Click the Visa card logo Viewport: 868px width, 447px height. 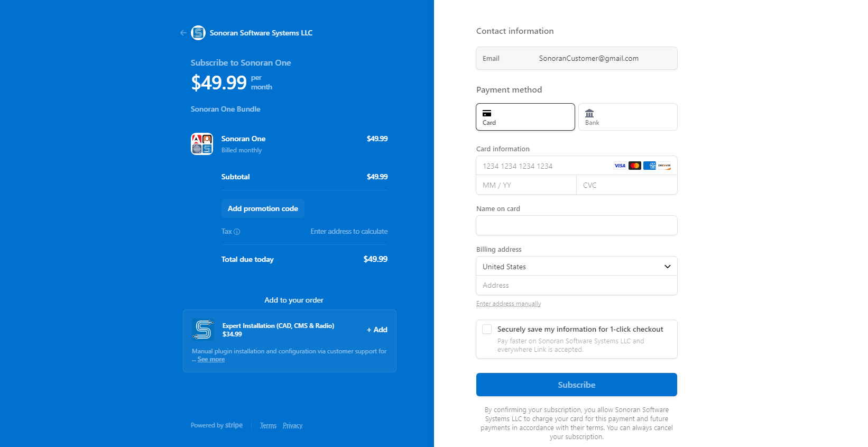[620, 166]
